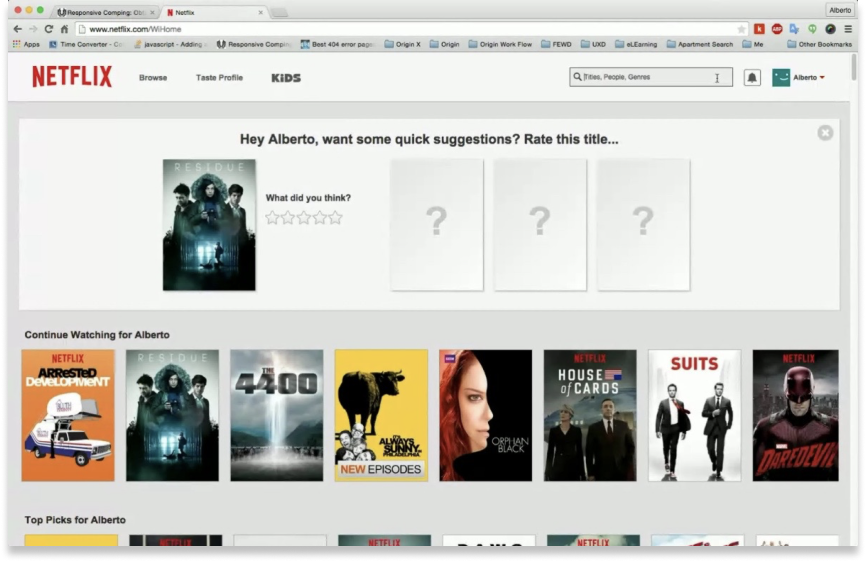The width and height of the screenshot is (866, 562).
Task: Click the Alberto profile avatar
Action: (x=781, y=77)
